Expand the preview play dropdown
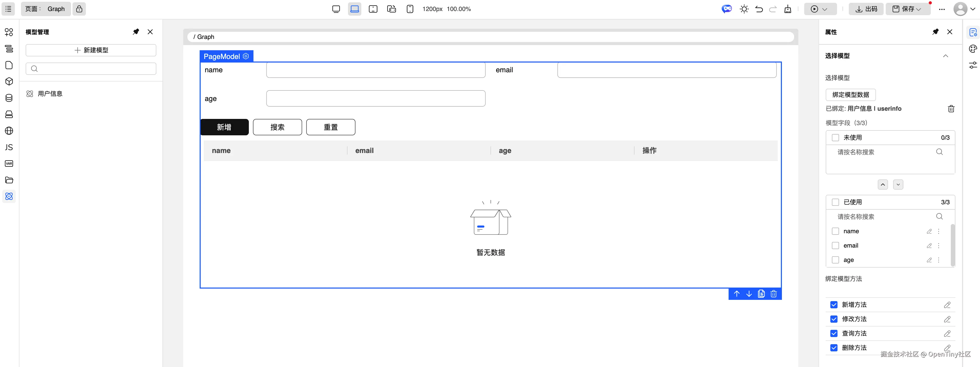The height and width of the screenshot is (367, 980). [824, 9]
